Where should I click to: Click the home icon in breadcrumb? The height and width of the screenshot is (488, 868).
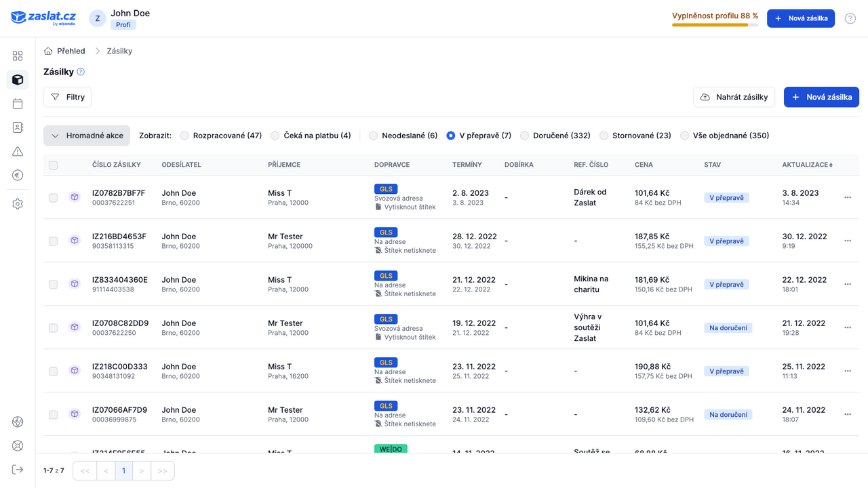(x=48, y=51)
